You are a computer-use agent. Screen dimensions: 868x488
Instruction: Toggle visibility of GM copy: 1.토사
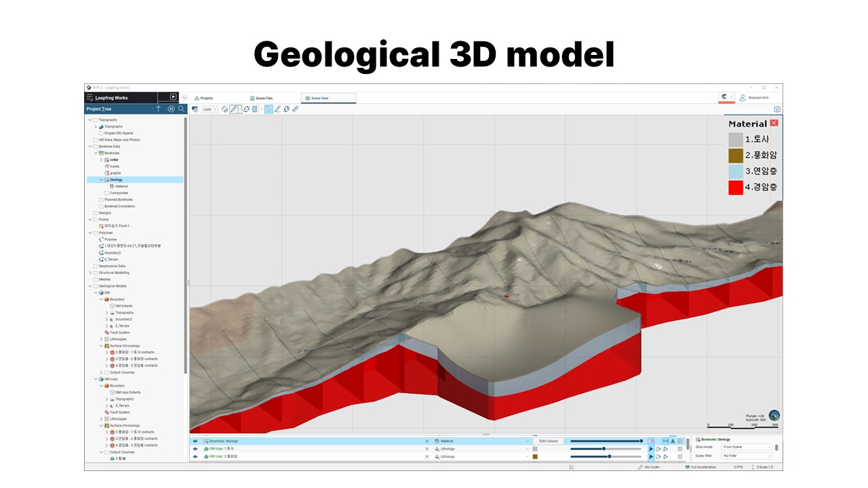pyautogui.click(x=195, y=449)
